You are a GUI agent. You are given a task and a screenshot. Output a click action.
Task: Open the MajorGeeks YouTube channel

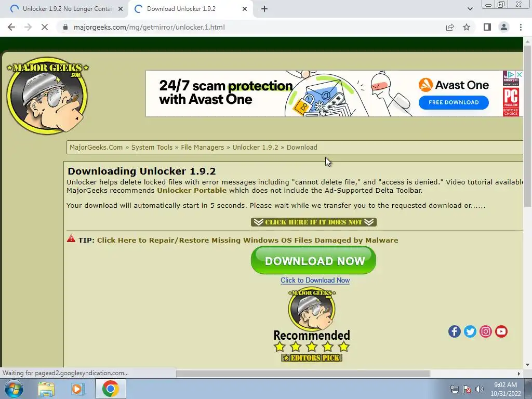[x=501, y=331]
